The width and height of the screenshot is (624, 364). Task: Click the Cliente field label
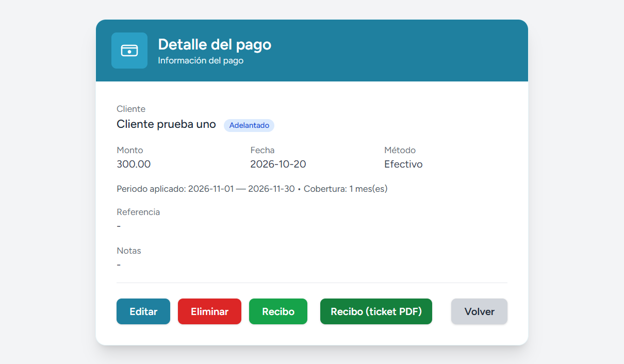click(131, 109)
